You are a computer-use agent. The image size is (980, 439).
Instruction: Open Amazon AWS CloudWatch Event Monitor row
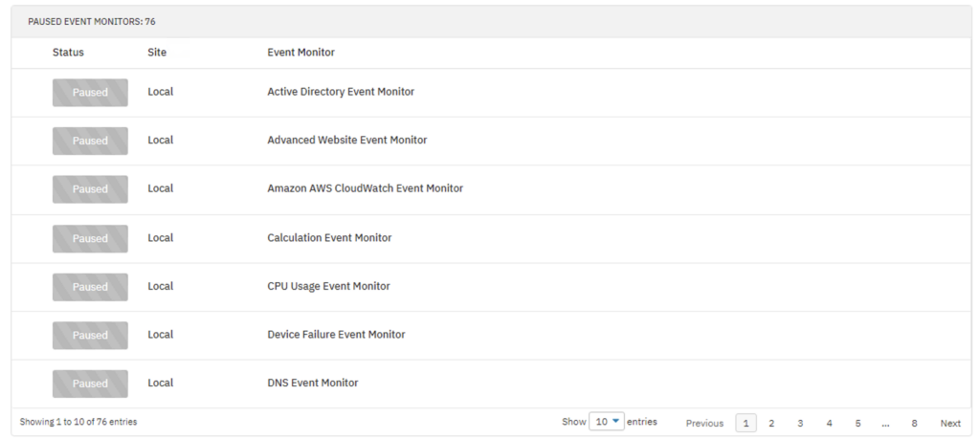tap(491, 189)
